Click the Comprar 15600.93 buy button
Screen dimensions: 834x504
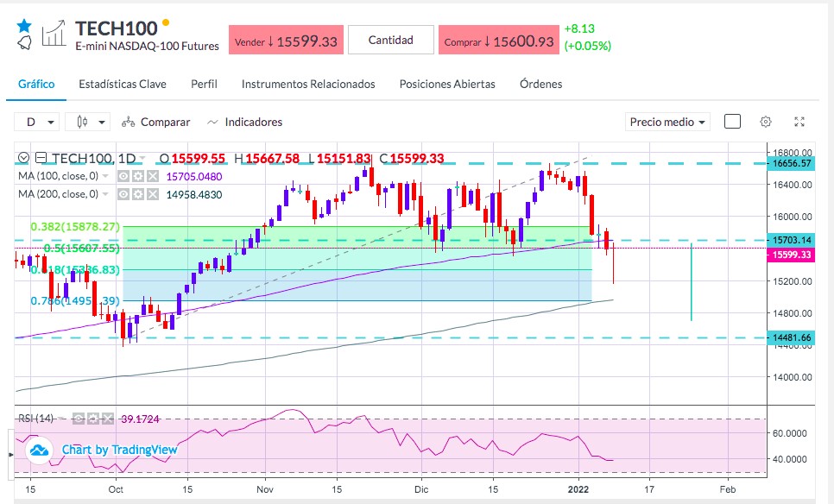click(499, 40)
